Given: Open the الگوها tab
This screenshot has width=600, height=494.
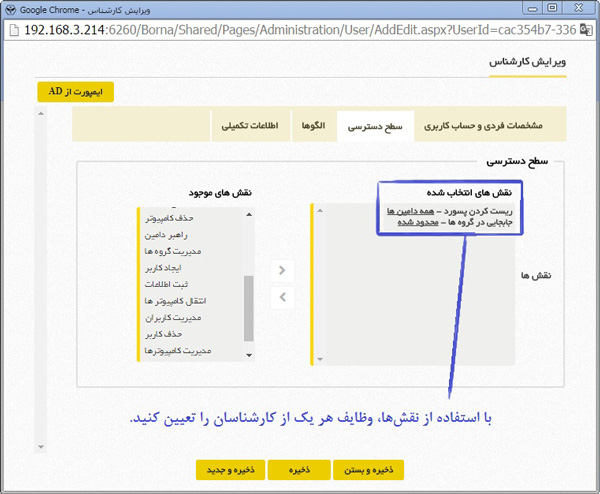Looking at the screenshot, I should tap(312, 126).
